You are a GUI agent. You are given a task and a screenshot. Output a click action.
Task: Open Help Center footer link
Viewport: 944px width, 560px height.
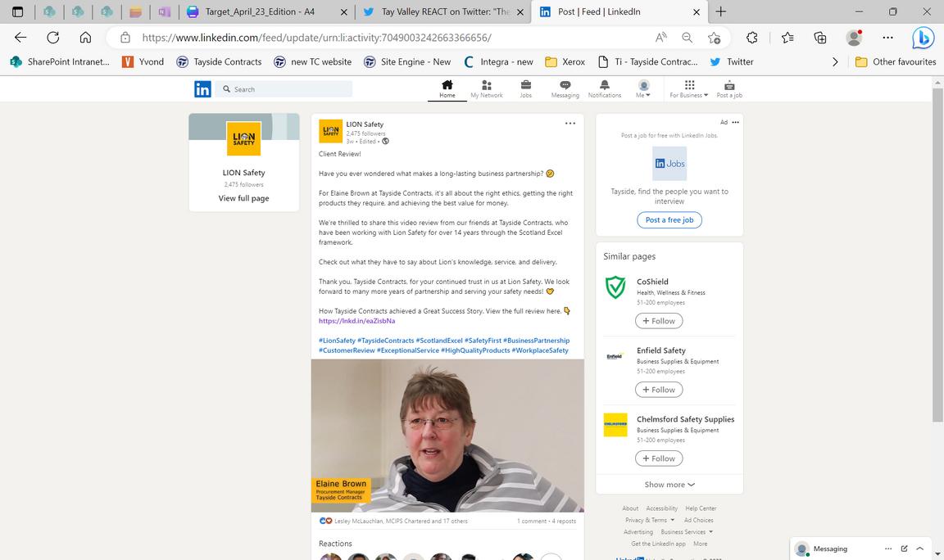(x=701, y=509)
